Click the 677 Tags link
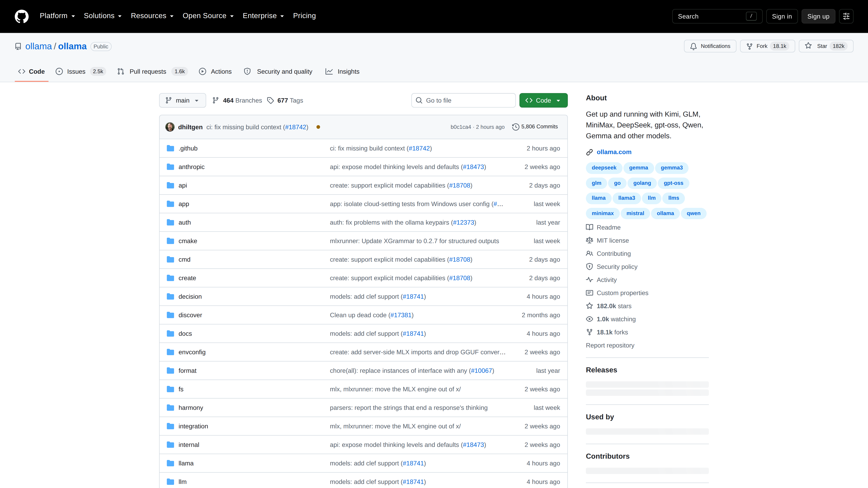This screenshot has width=868, height=488. 285,100
